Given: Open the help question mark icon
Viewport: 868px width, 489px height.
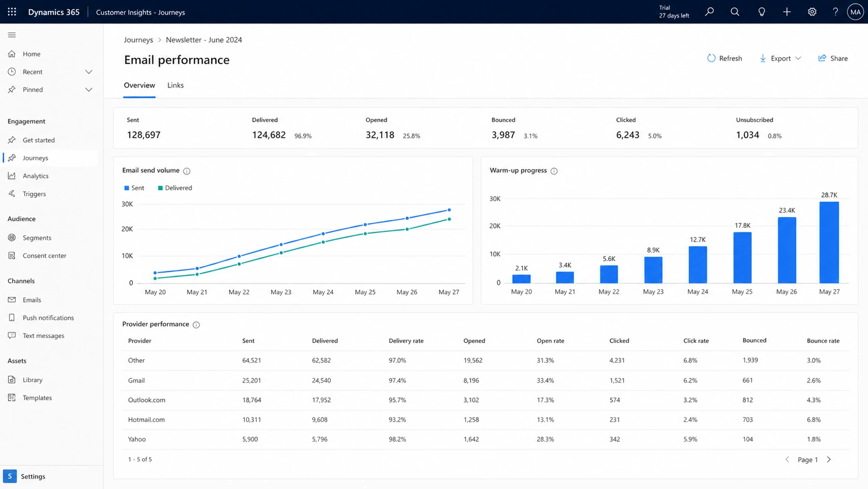Looking at the screenshot, I should click(835, 11).
